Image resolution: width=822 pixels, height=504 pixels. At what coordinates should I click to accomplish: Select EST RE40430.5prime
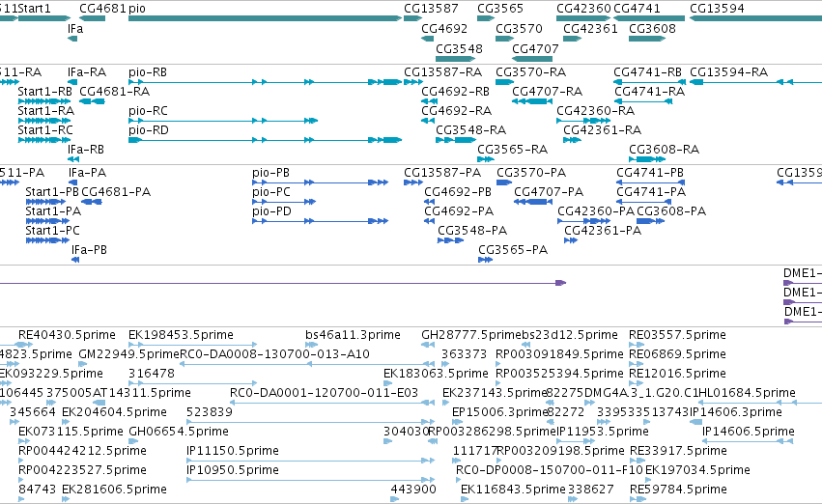coord(67,335)
